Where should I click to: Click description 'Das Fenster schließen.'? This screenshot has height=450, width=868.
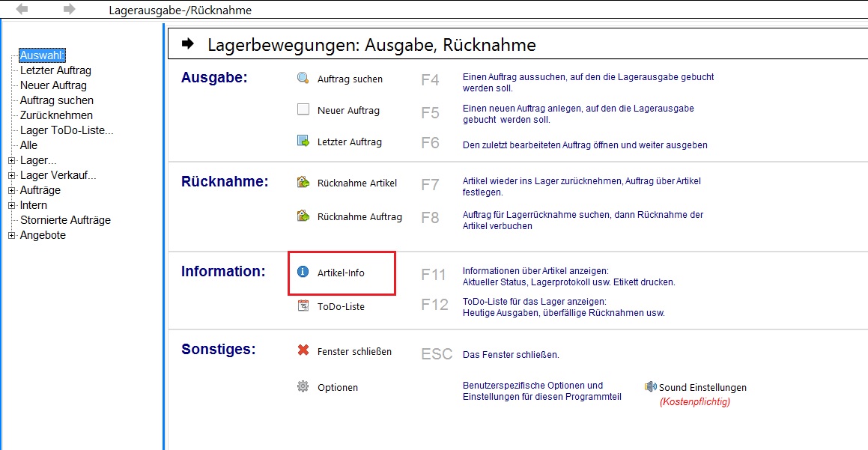pyautogui.click(x=511, y=355)
